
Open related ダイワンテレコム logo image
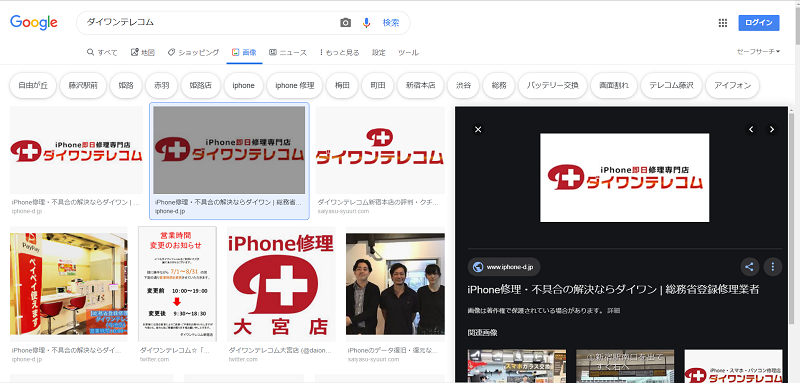(733, 366)
